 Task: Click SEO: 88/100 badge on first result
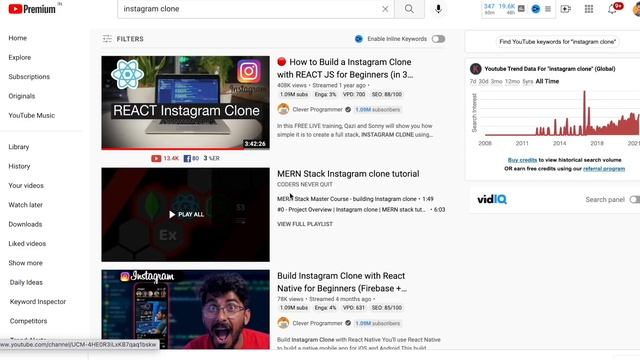(387, 94)
